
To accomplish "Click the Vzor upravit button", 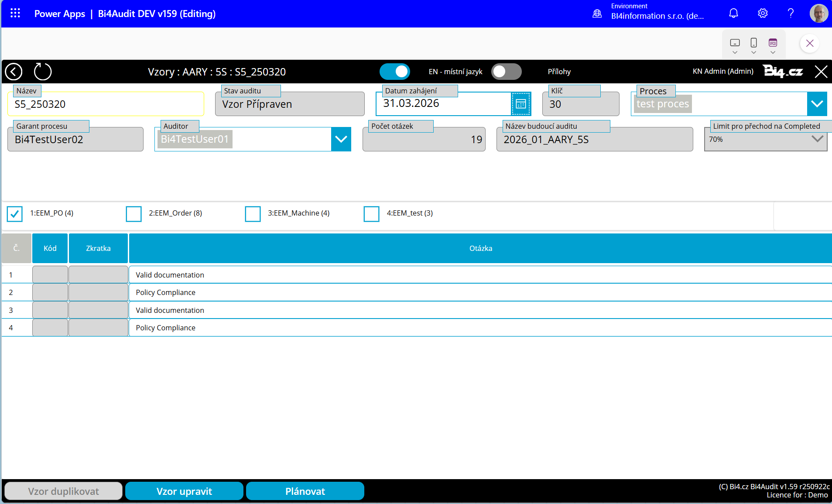I will click(184, 491).
